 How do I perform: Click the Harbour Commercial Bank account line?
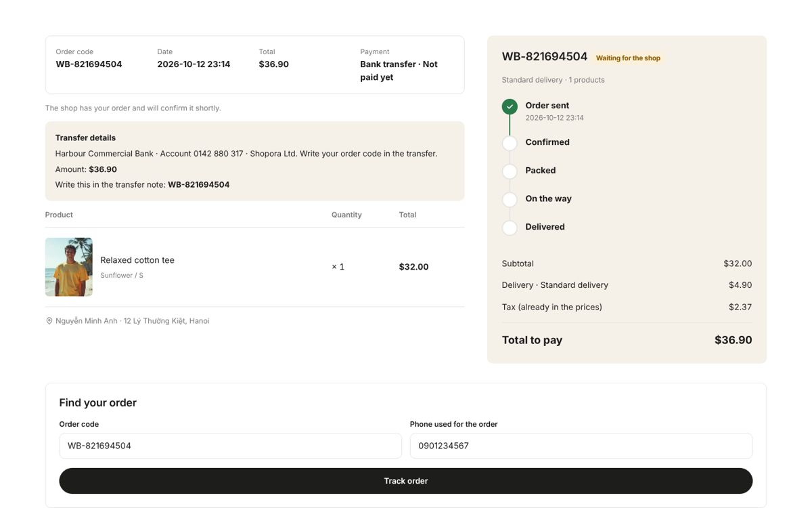[246, 154]
